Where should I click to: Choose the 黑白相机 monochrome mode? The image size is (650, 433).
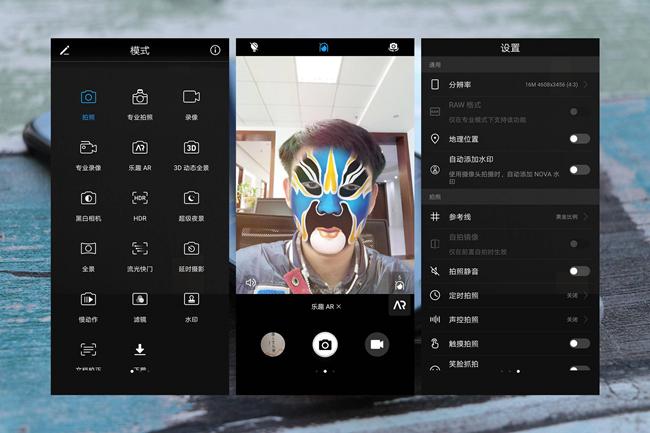click(x=88, y=198)
